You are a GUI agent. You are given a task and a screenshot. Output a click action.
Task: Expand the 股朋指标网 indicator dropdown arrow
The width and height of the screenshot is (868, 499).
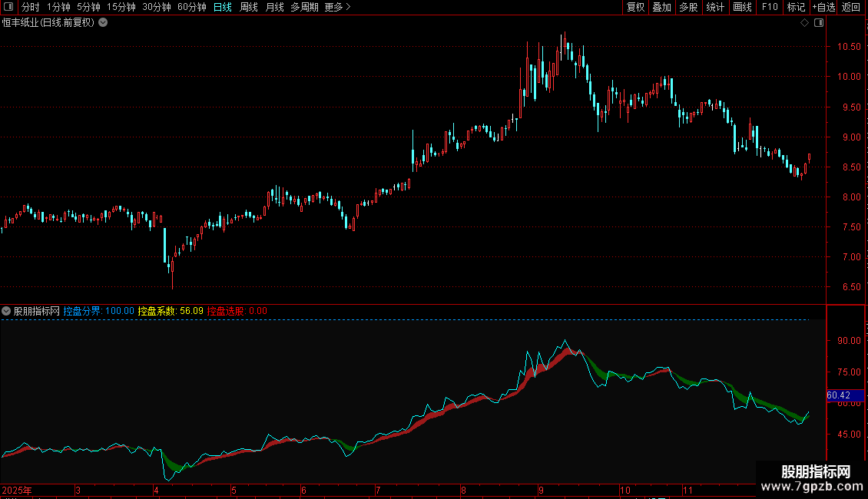pos(7,311)
